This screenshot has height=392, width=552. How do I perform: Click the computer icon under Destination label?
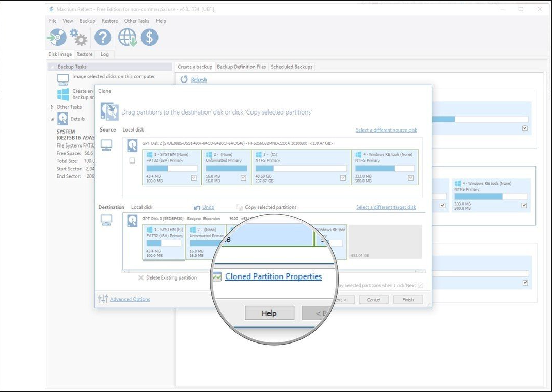[x=106, y=220]
